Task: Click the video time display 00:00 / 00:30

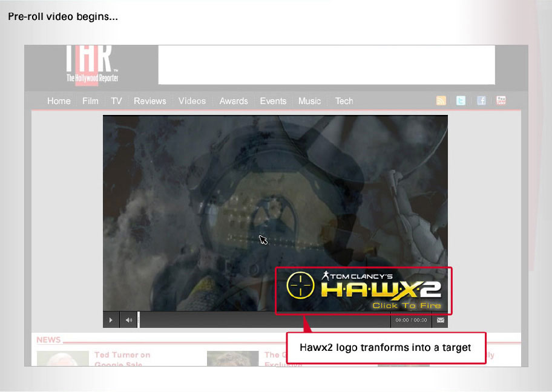Action: [x=411, y=320]
